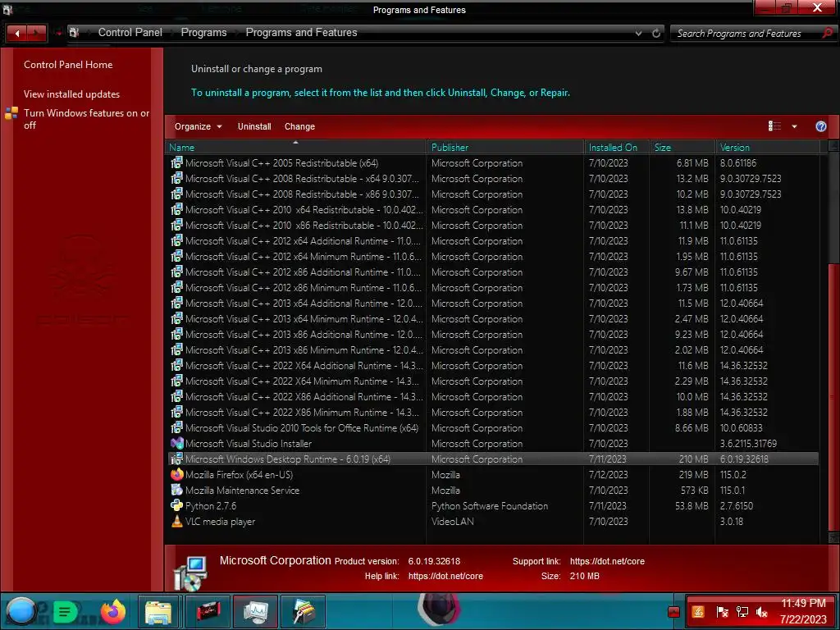Click the network tray icon

pos(742,612)
